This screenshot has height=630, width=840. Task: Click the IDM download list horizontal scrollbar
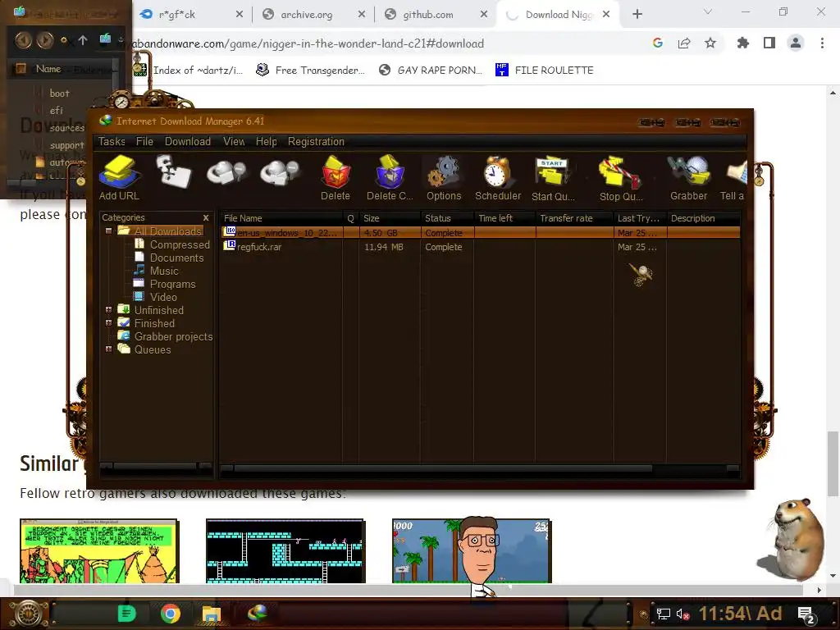(x=443, y=468)
